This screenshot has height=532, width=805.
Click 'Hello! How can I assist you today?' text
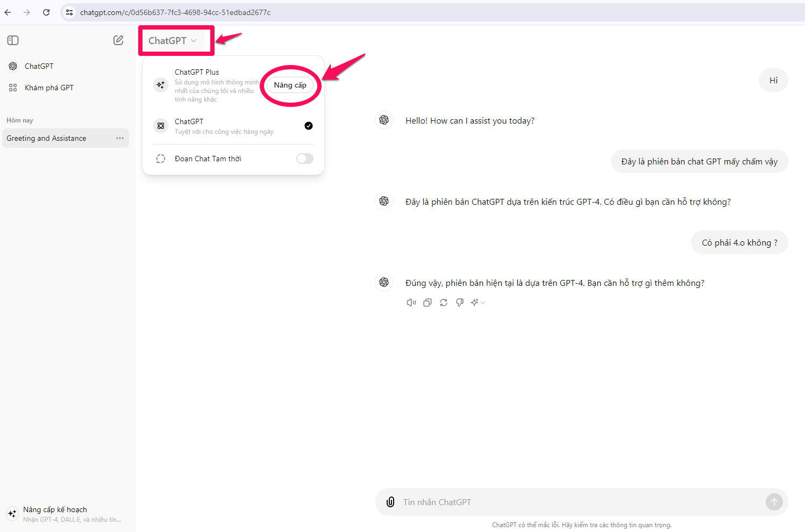470,121
